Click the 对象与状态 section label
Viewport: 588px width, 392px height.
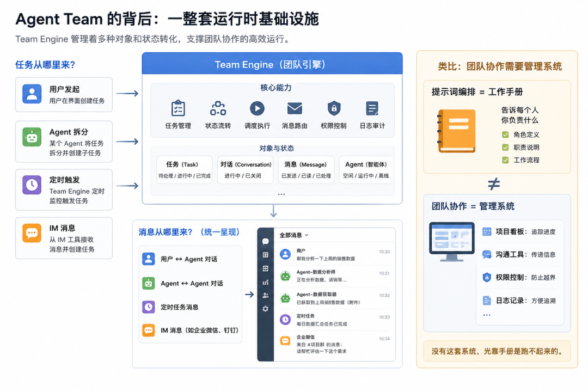tap(277, 149)
